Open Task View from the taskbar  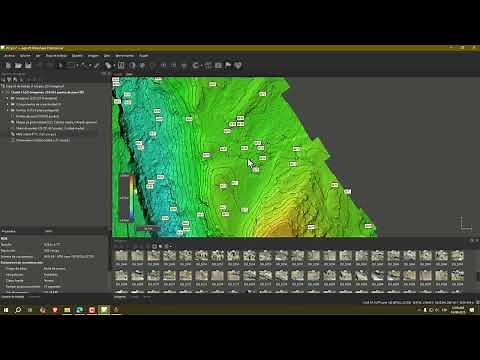click(x=30, y=310)
